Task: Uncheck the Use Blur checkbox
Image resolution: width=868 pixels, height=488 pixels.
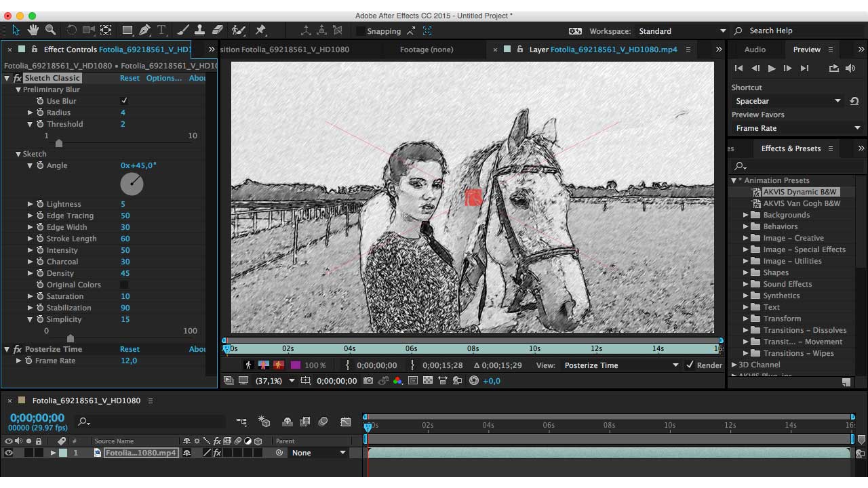Action: [x=124, y=101]
